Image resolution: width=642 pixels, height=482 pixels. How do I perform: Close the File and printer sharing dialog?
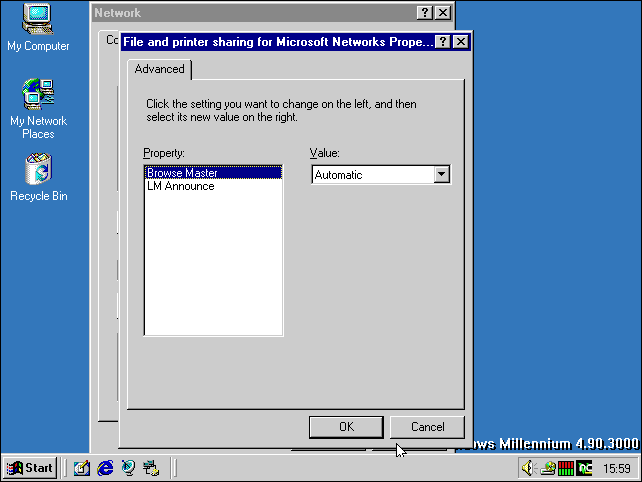[x=461, y=42]
